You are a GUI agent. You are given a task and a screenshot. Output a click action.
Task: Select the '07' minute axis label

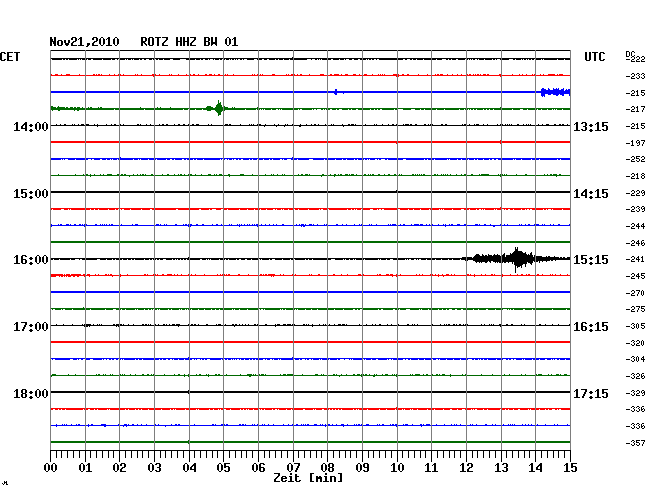293,468
